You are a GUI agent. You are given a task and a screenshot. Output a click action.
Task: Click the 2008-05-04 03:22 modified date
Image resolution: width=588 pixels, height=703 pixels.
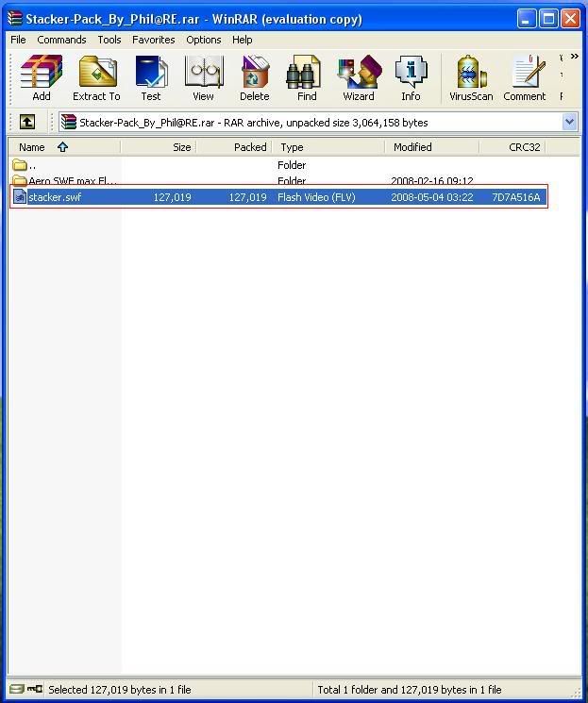point(432,197)
